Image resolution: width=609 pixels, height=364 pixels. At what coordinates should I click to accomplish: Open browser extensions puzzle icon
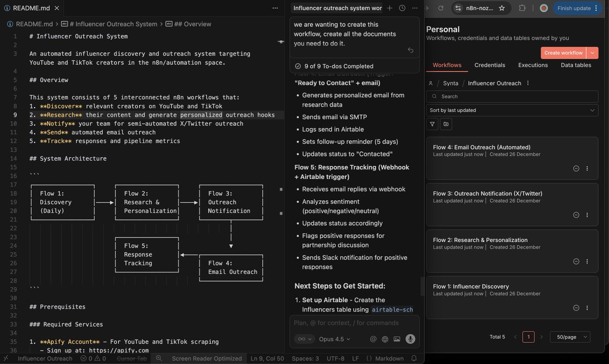(523, 8)
